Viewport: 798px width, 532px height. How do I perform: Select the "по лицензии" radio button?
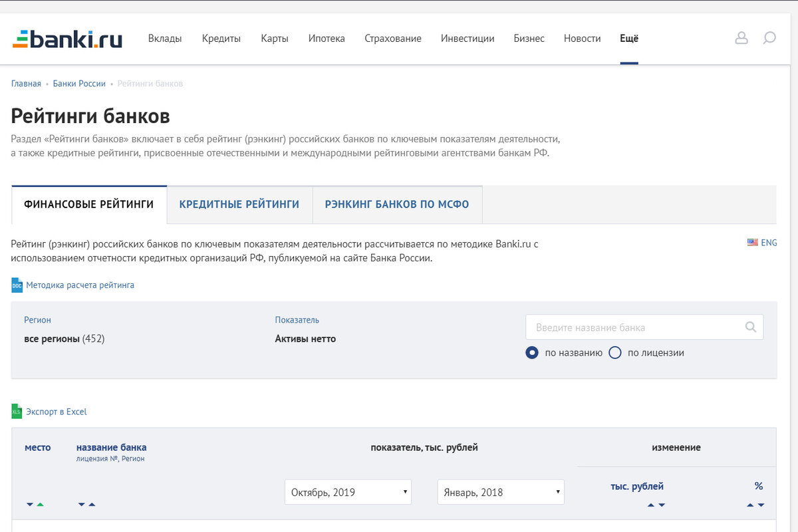coord(615,353)
